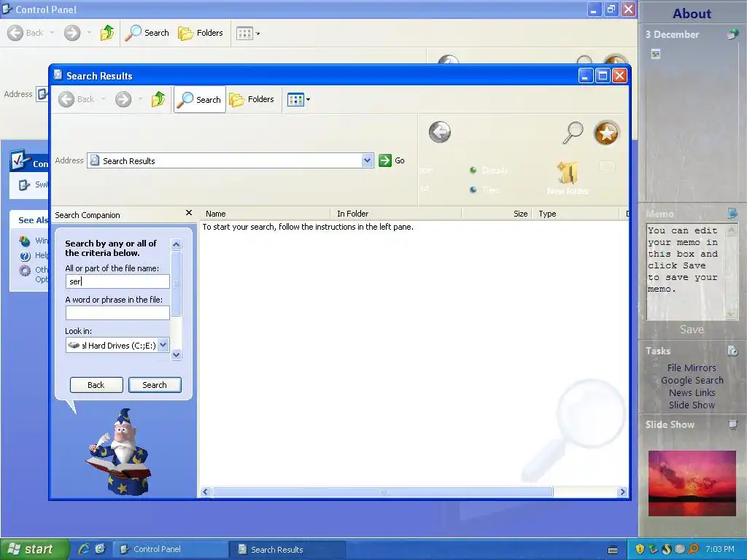Click the sidebar date globe icon
The height and width of the screenshot is (560, 747).
click(732, 34)
